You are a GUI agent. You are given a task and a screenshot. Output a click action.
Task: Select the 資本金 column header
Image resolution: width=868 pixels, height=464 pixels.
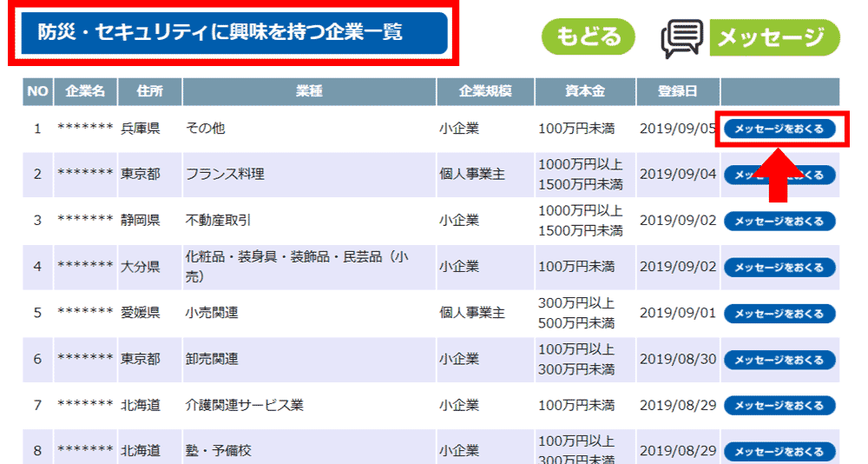584,91
